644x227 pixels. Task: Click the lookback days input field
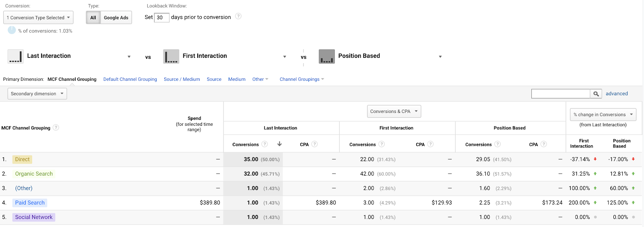tap(161, 17)
